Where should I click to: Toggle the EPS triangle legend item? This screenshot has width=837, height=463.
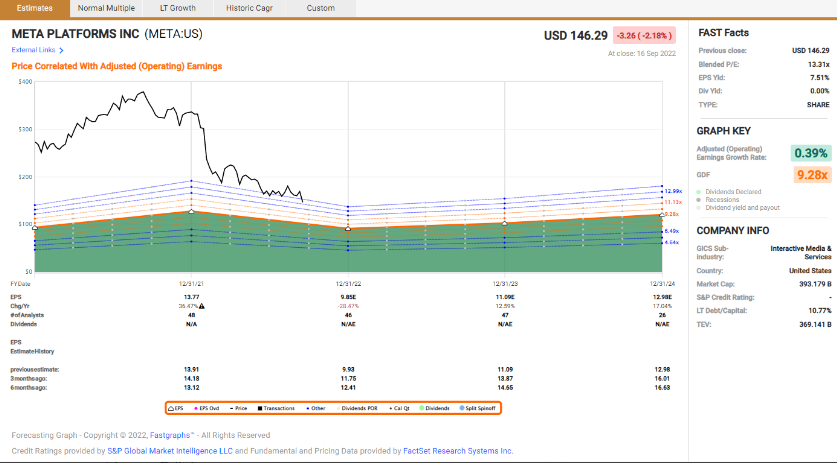pyautogui.click(x=176, y=408)
